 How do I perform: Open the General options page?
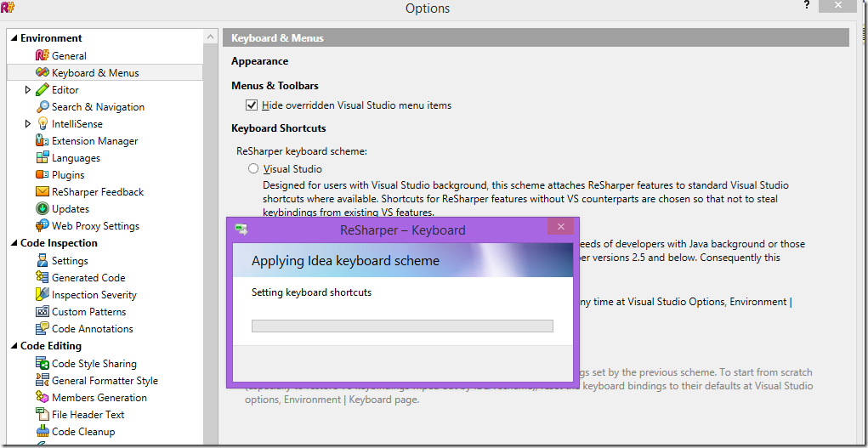tap(69, 55)
